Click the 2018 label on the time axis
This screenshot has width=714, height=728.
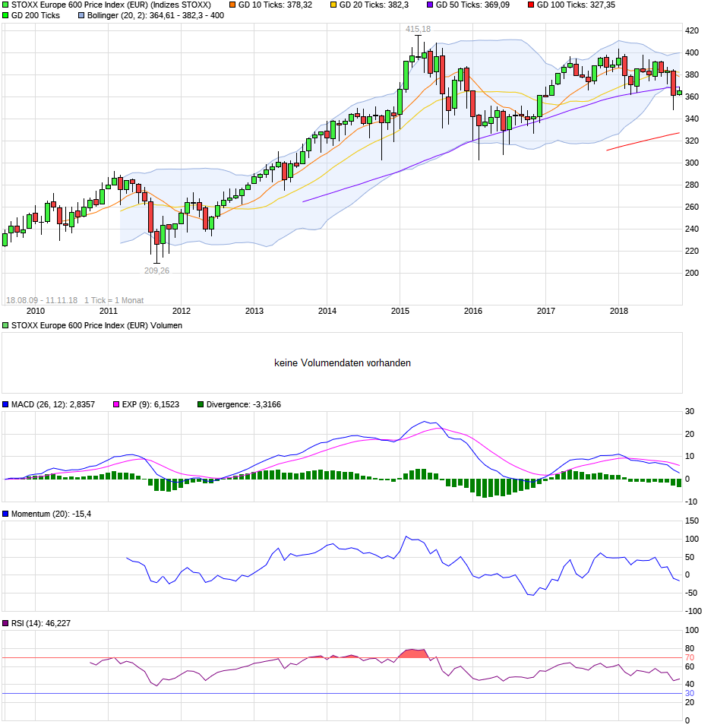click(x=619, y=311)
